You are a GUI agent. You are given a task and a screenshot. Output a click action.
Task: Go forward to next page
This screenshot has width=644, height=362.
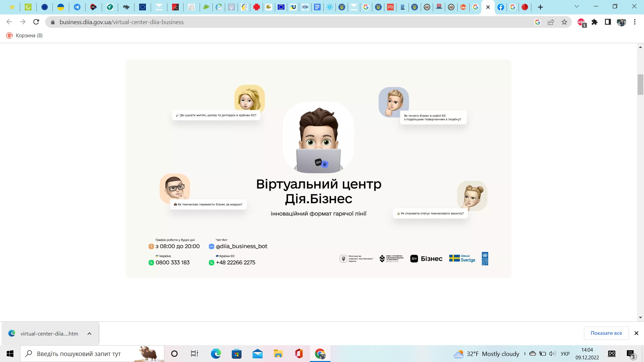pyautogui.click(x=22, y=22)
